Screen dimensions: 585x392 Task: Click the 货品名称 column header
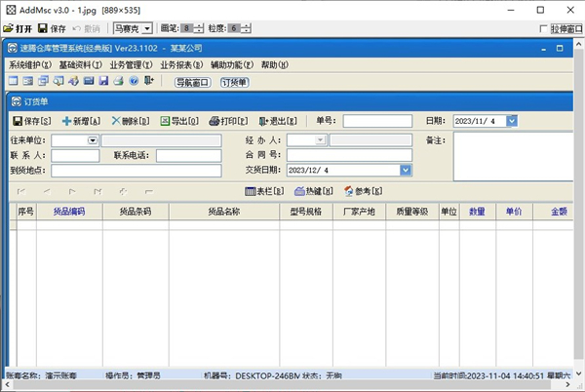coord(224,212)
